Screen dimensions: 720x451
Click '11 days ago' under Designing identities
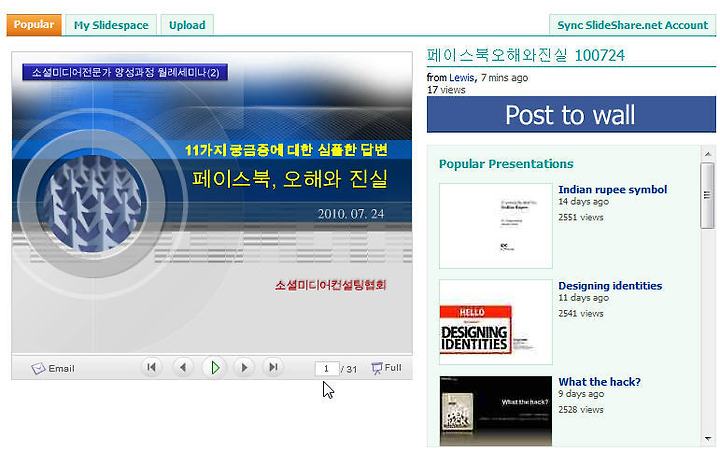[x=584, y=298]
